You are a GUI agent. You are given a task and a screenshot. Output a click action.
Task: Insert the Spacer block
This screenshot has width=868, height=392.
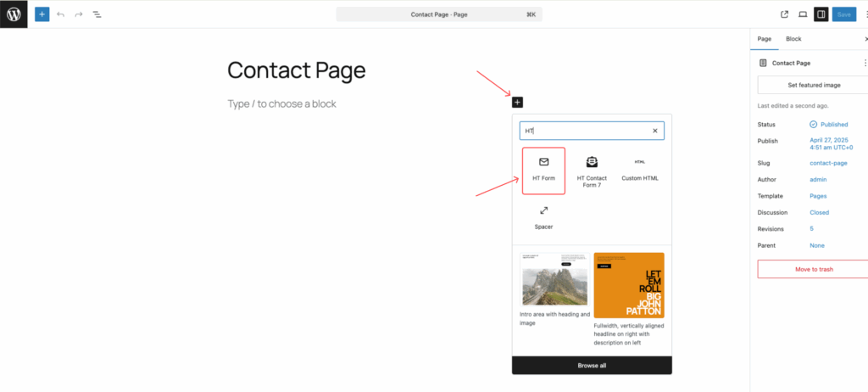tap(543, 217)
